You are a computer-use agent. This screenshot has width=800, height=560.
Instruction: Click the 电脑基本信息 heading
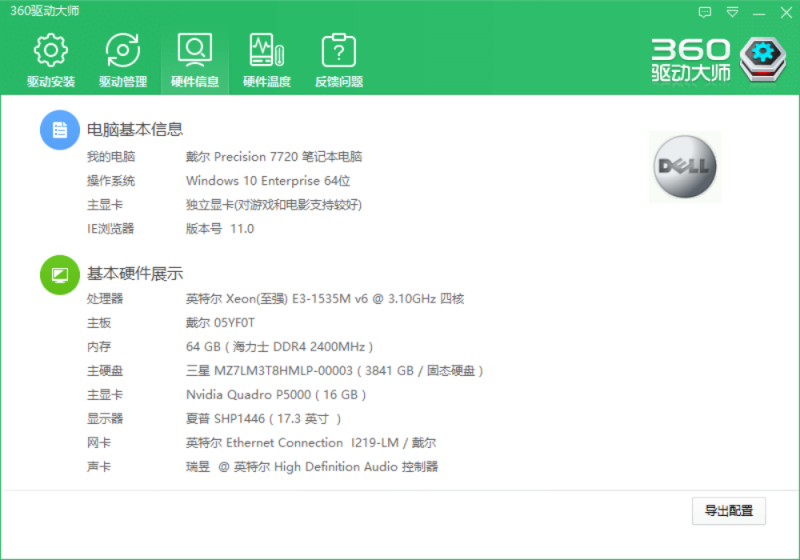[x=135, y=129]
